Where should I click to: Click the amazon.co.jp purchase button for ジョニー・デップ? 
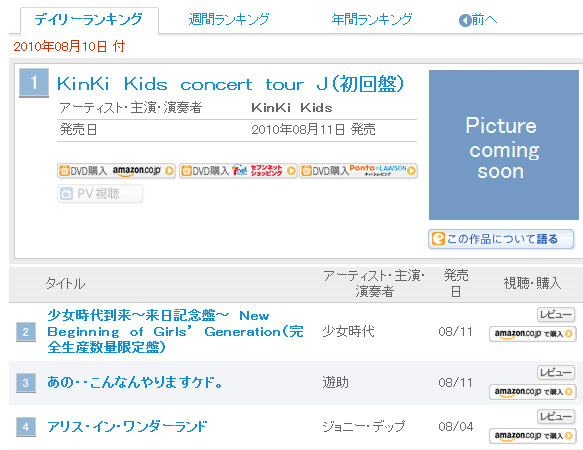point(532,435)
